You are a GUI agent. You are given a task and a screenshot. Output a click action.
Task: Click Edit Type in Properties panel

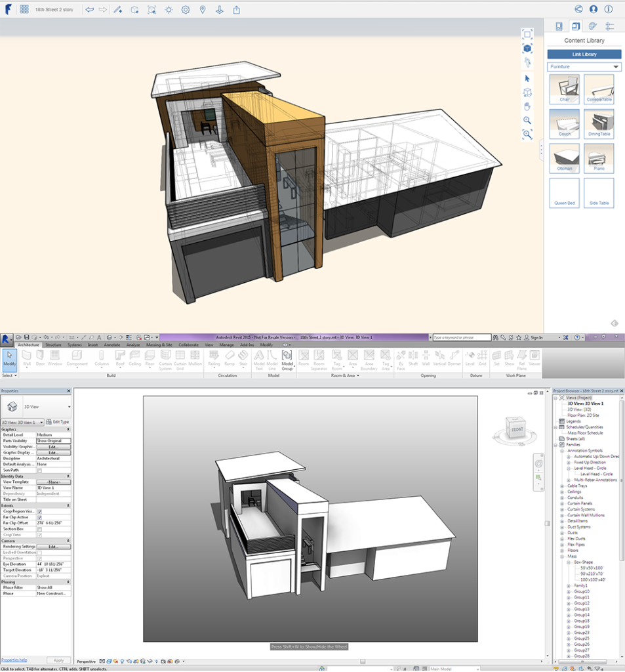(58, 422)
